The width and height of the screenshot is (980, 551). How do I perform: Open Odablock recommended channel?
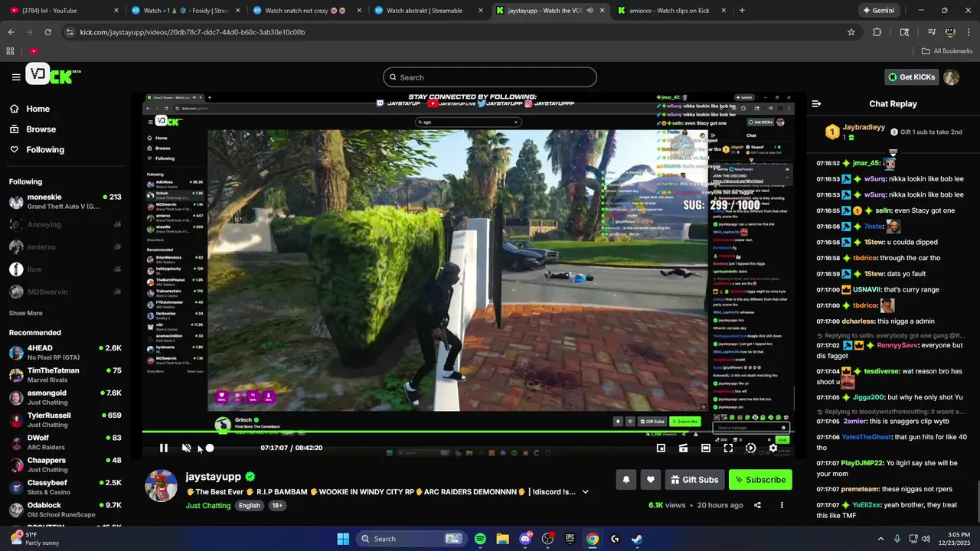[x=65, y=510]
